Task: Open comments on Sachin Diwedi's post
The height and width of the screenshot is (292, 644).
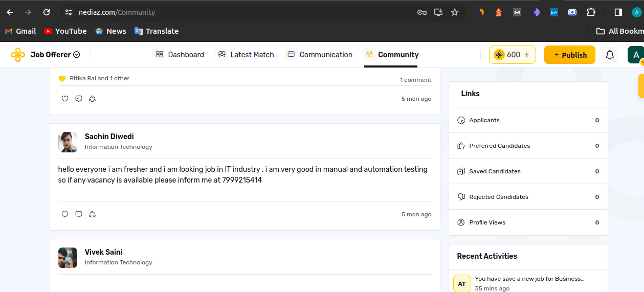Action: pos(79,214)
